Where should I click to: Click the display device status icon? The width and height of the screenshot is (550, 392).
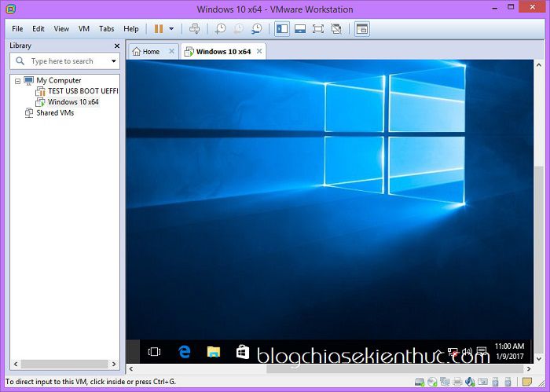(482, 382)
